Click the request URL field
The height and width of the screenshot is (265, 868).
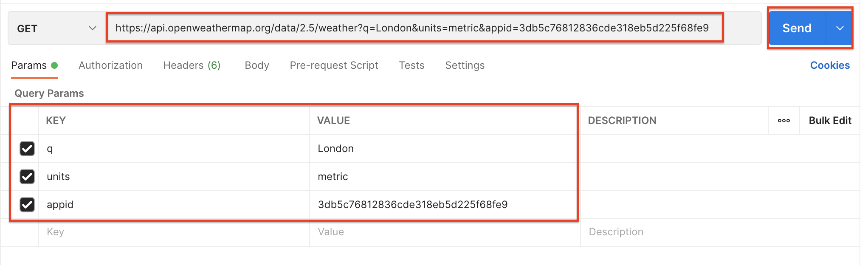pyautogui.click(x=412, y=28)
